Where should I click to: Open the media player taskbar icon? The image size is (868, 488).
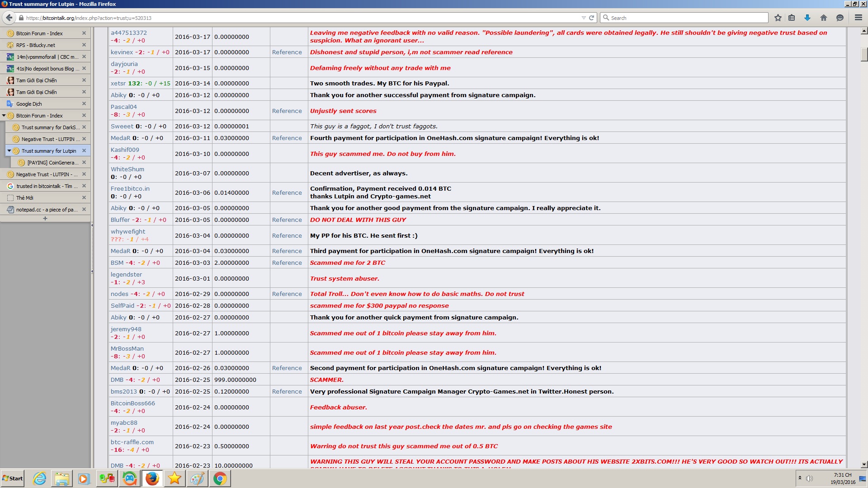tap(84, 479)
